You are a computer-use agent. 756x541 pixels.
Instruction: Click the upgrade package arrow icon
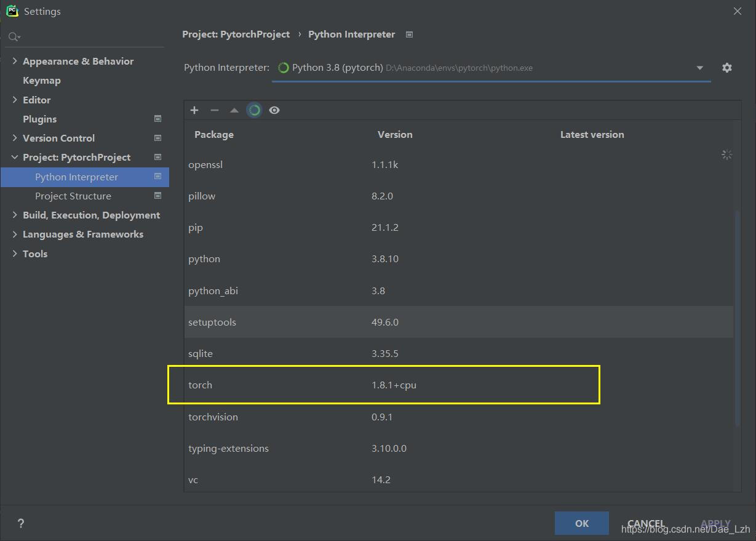point(234,110)
